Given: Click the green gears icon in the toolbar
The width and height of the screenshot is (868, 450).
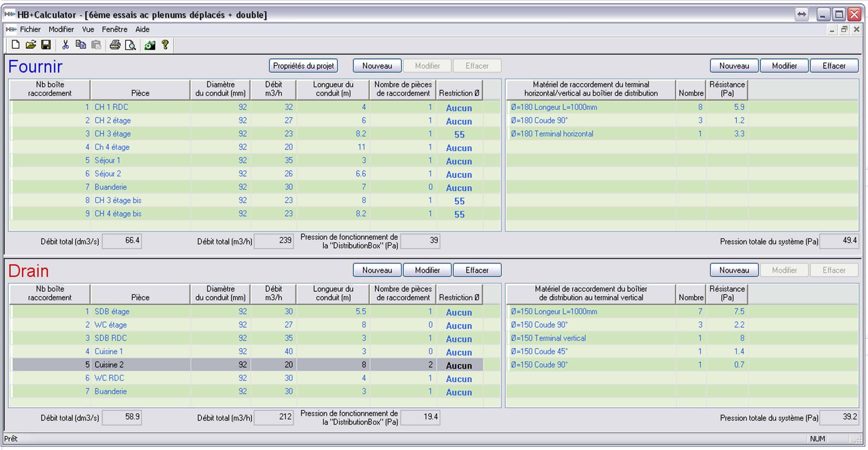Looking at the screenshot, I should pos(150,45).
